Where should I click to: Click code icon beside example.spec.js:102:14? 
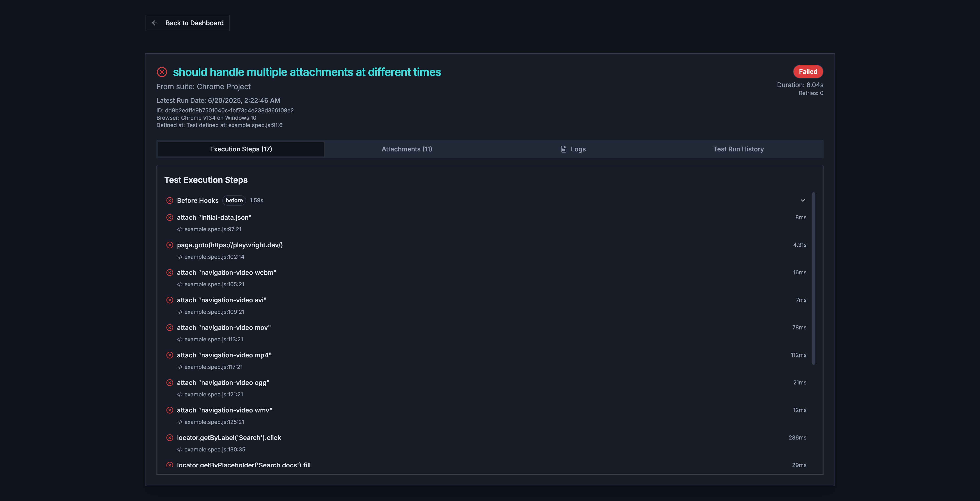(x=180, y=257)
